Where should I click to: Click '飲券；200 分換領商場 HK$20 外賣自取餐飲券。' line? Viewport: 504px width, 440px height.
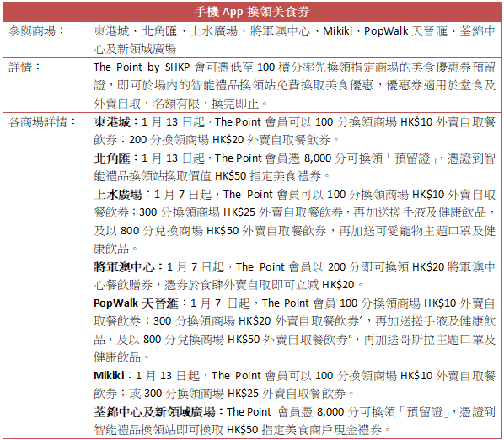[x=217, y=140]
